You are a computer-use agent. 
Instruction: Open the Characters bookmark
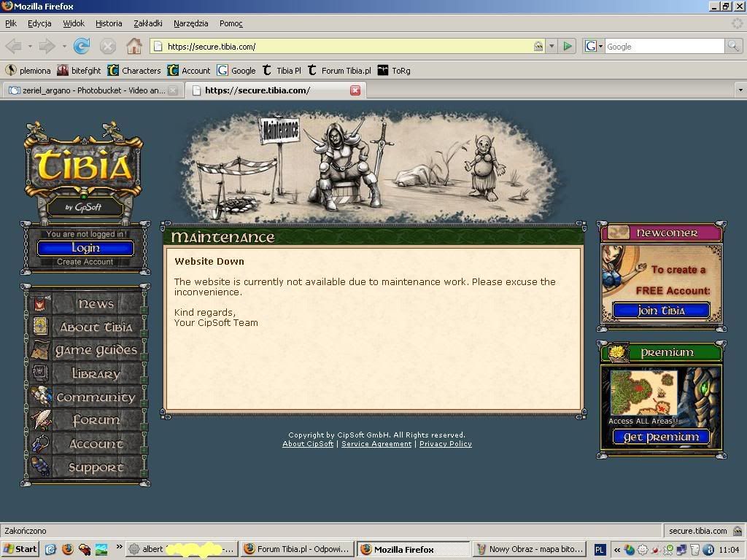click(x=134, y=71)
